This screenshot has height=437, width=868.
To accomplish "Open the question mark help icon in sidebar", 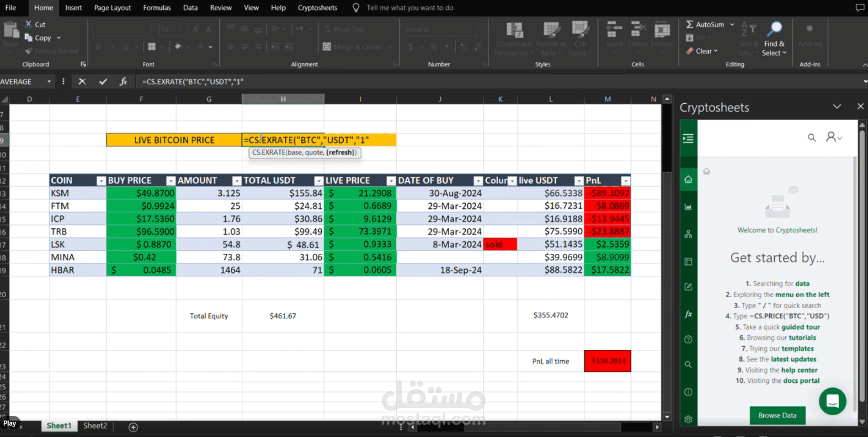I will (x=688, y=339).
